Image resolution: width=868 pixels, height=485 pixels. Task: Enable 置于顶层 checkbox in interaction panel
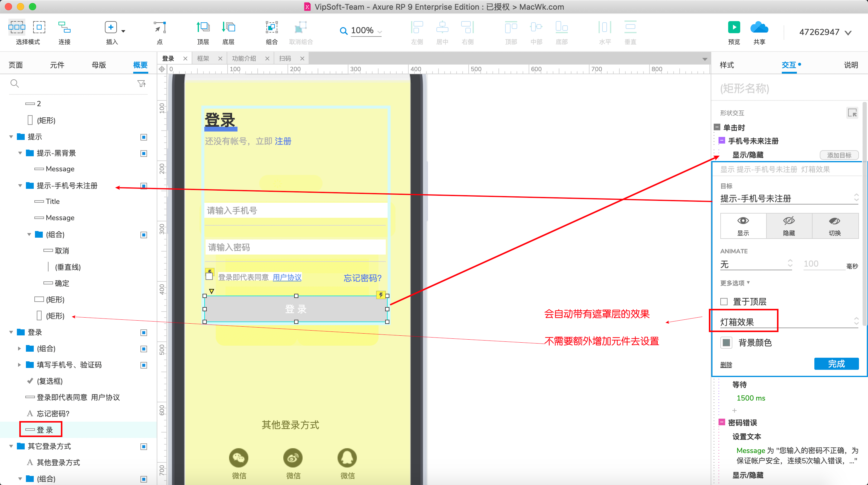[x=724, y=301]
